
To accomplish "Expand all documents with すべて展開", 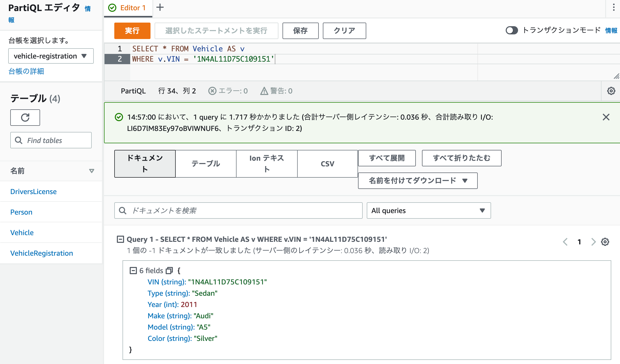I will (387, 158).
